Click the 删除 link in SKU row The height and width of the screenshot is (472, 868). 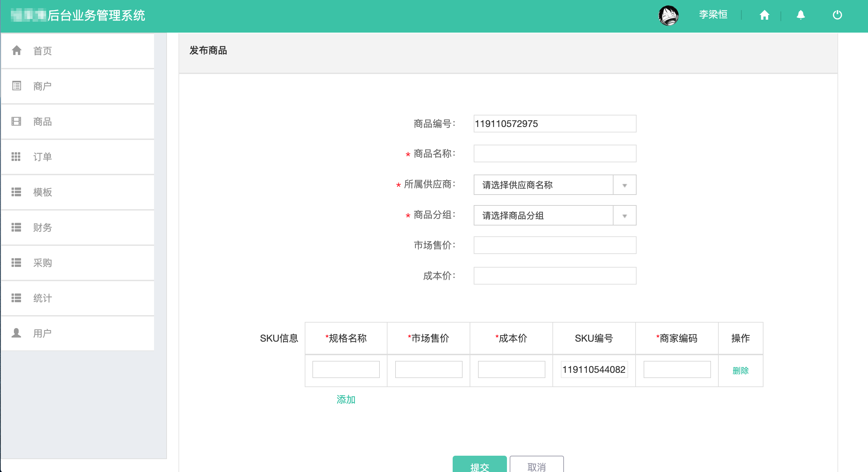coord(740,370)
